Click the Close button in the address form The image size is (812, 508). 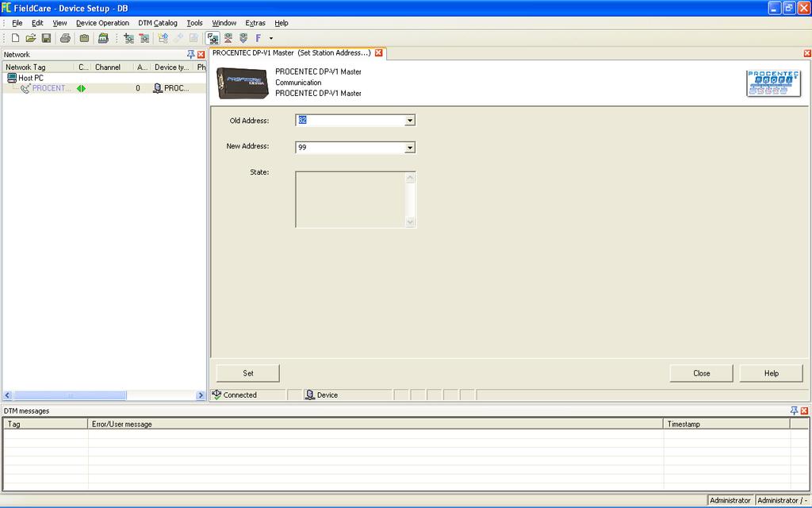[701, 373]
